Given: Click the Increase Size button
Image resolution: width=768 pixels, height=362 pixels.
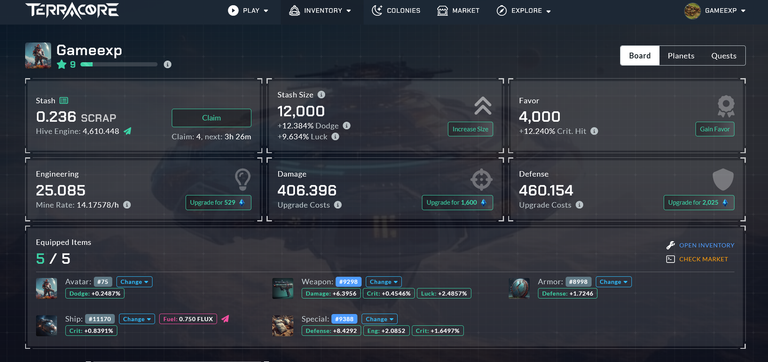Looking at the screenshot, I should click(470, 129).
